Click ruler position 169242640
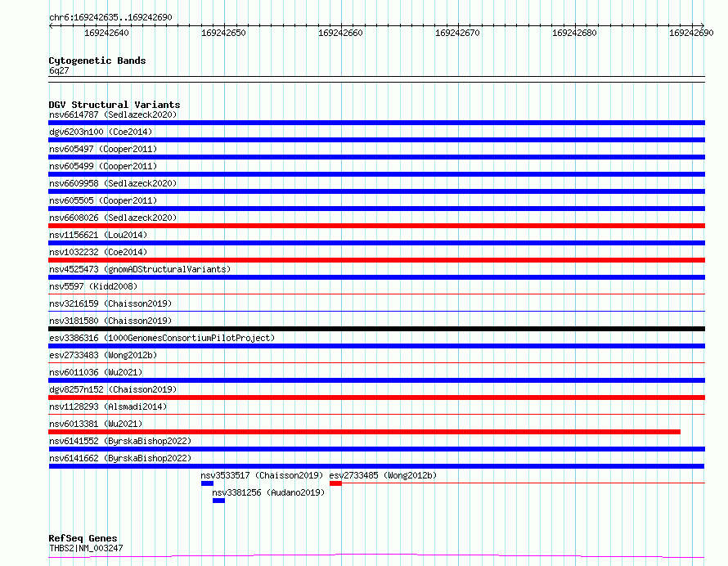 point(107,33)
